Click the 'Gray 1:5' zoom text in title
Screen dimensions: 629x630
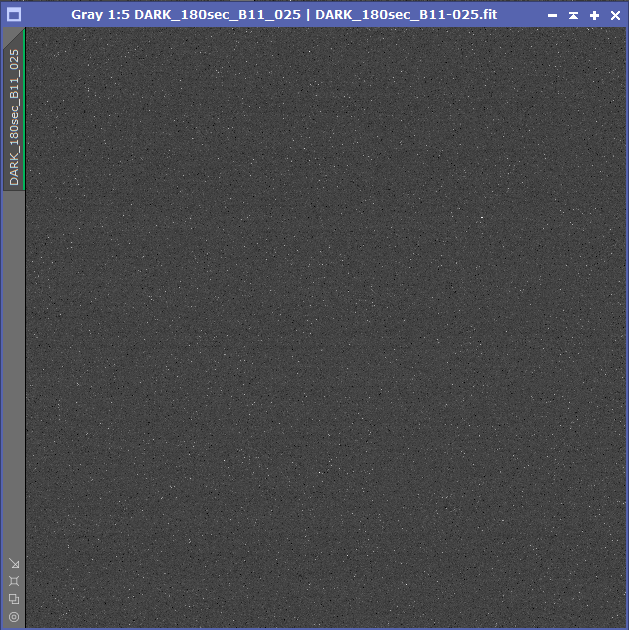pos(97,15)
